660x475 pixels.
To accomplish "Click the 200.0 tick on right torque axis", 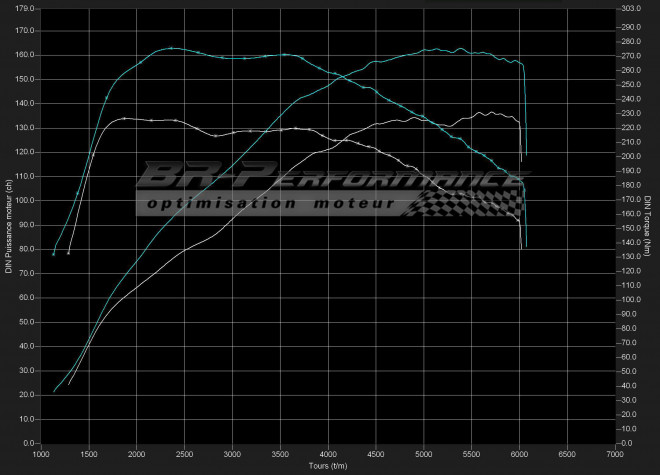I will (x=630, y=157).
